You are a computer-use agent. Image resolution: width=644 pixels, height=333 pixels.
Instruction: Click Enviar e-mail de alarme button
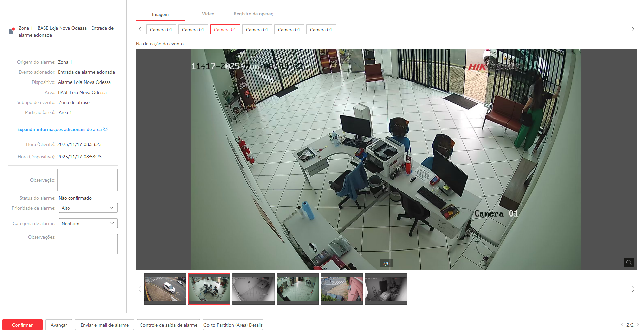point(104,325)
